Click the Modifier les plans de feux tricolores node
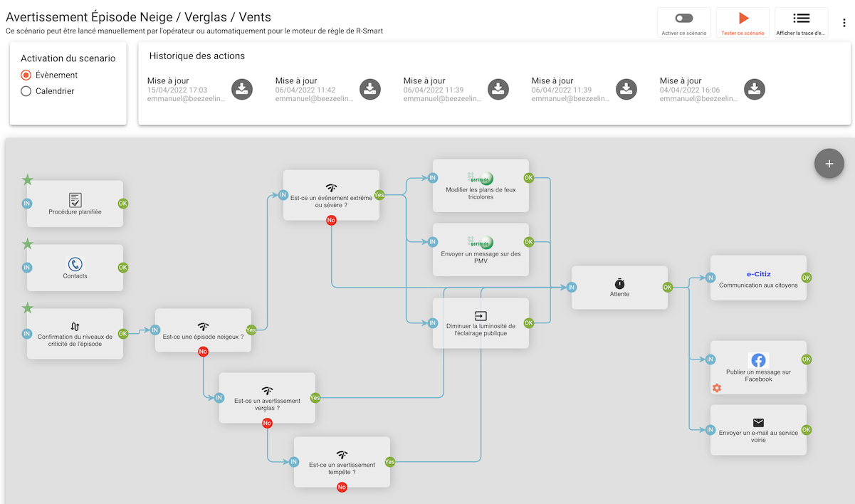The width and height of the screenshot is (855, 504). pyautogui.click(x=481, y=185)
